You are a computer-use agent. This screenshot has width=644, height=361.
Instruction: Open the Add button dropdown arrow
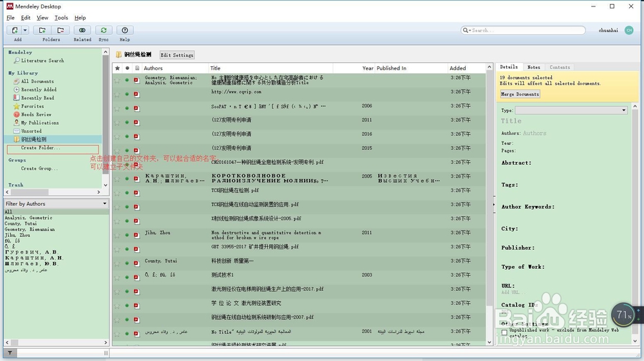coord(25,30)
